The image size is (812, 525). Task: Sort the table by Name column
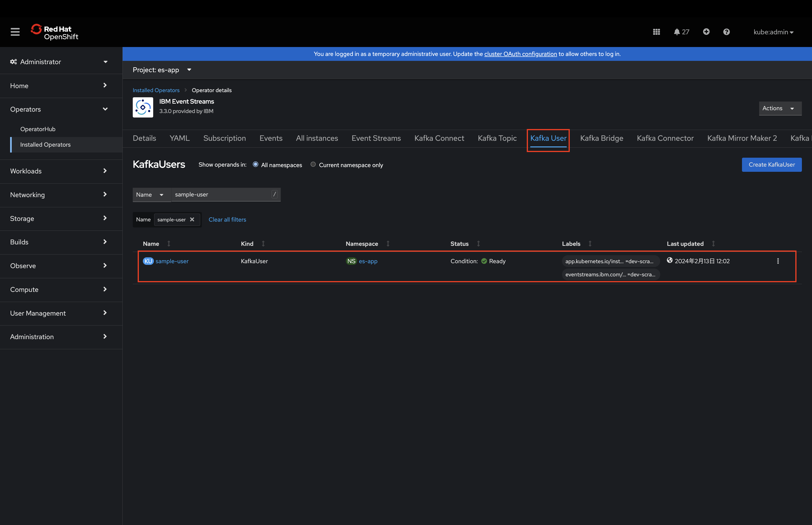(x=151, y=244)
